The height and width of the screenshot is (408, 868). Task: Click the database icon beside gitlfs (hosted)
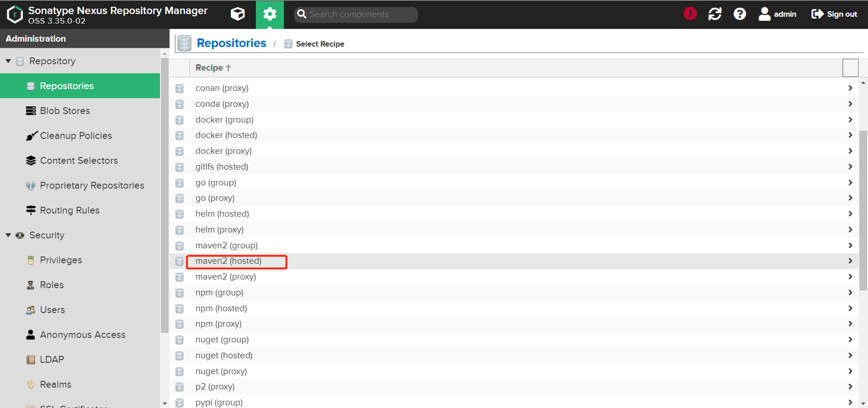pyautogui.click(x=179, y=167)
